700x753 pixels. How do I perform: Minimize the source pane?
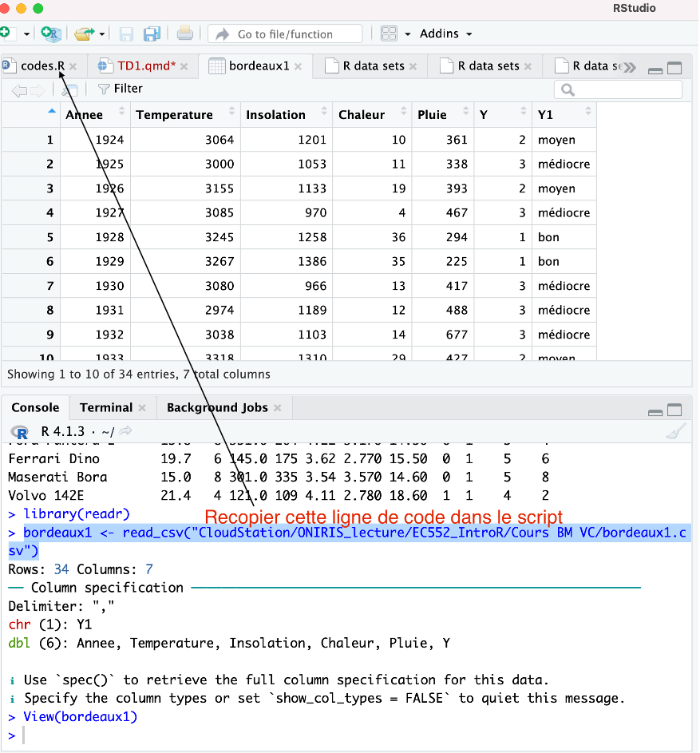(655, 70)
